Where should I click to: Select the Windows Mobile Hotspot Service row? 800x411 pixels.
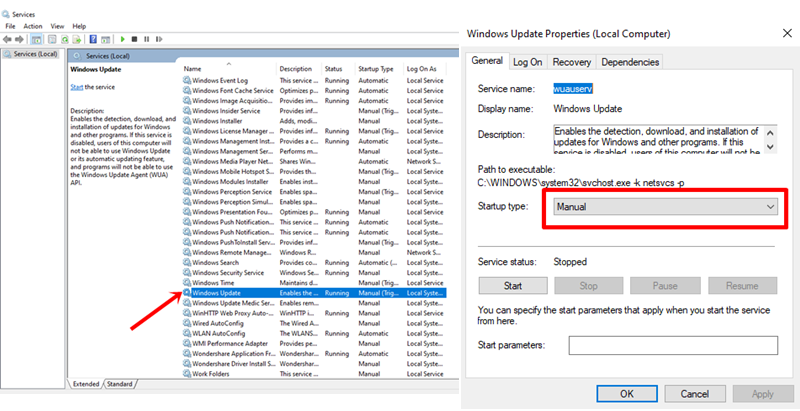pos(314,171)
